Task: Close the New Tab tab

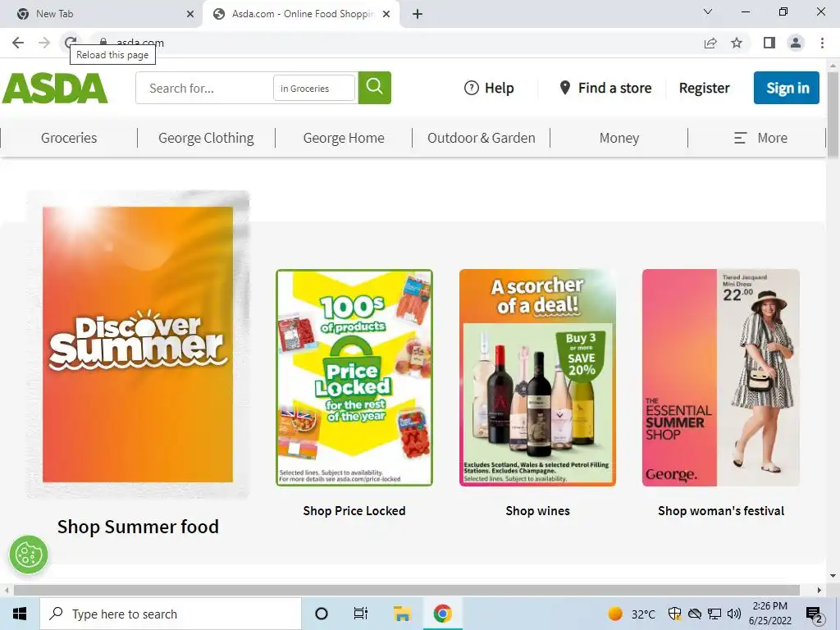Action: click(190, 14)
